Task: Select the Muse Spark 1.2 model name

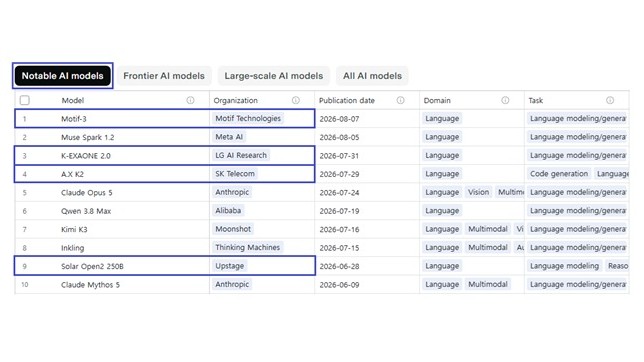Action: click(87, 137)
